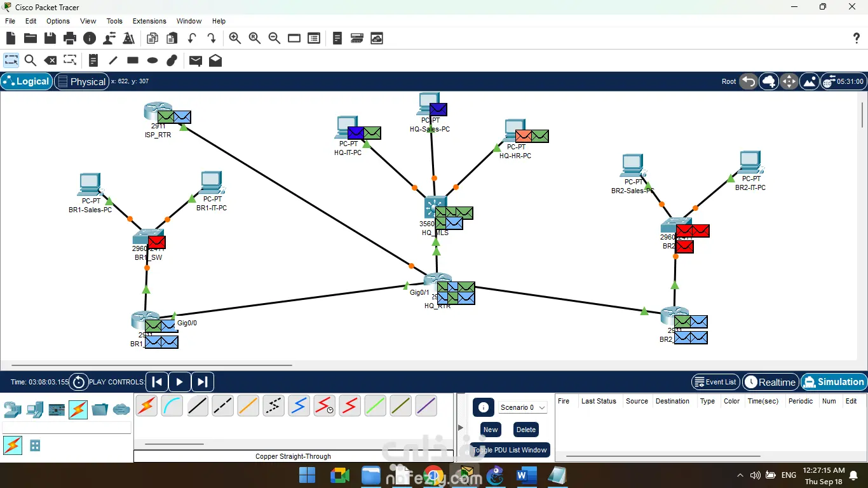Click the Power Cycle Devices button

78,382
